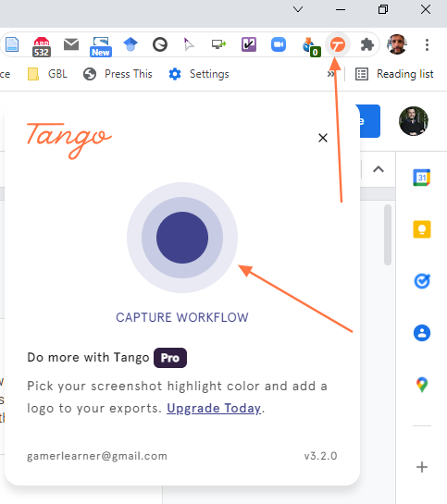Expand the hidden bookmarks overflow chevron
The height and width of the screenshot is (504, 447).
pos(330,74)
